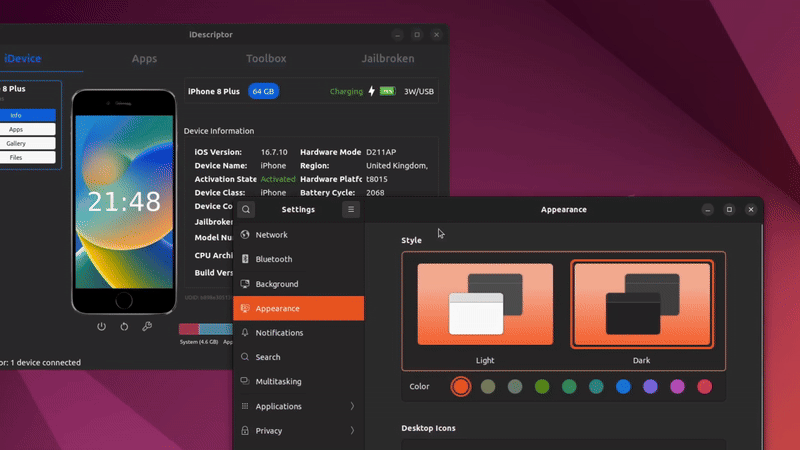Click the Apps button in device sidebar
The height and width of the screenshot is (450, 800).
(x=28, y=130)
